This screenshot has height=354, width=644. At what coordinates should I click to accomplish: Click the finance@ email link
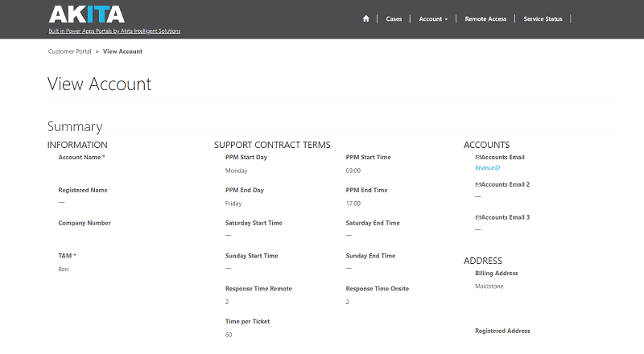coord(488,167)
